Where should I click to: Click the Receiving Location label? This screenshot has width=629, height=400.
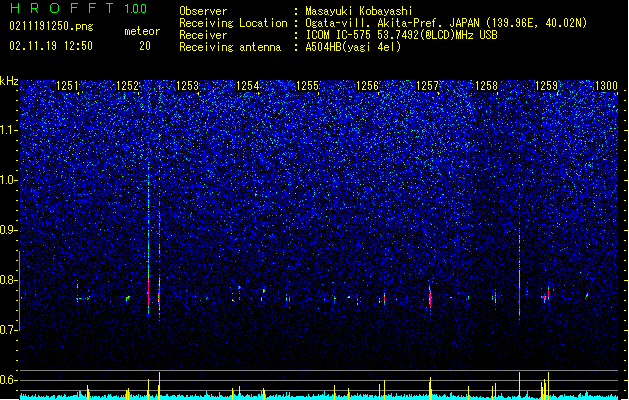click(x=233, y=23)
